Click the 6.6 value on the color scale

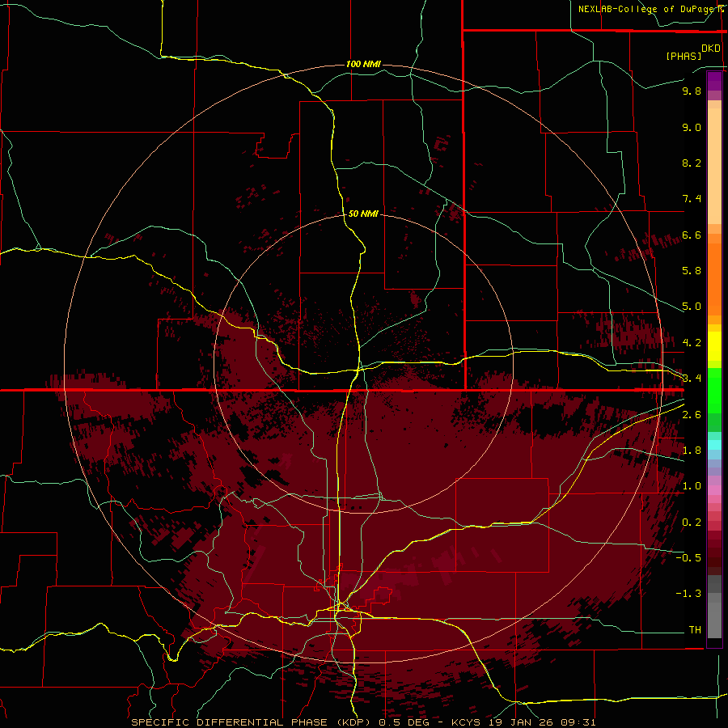(692, 235)
